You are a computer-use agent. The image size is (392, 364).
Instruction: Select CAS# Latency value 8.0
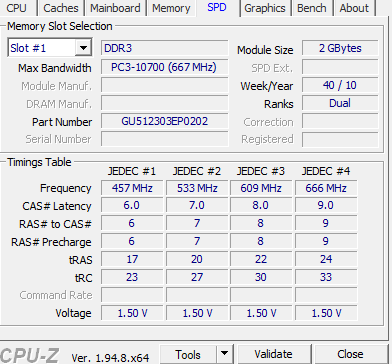tap(261, 205)
